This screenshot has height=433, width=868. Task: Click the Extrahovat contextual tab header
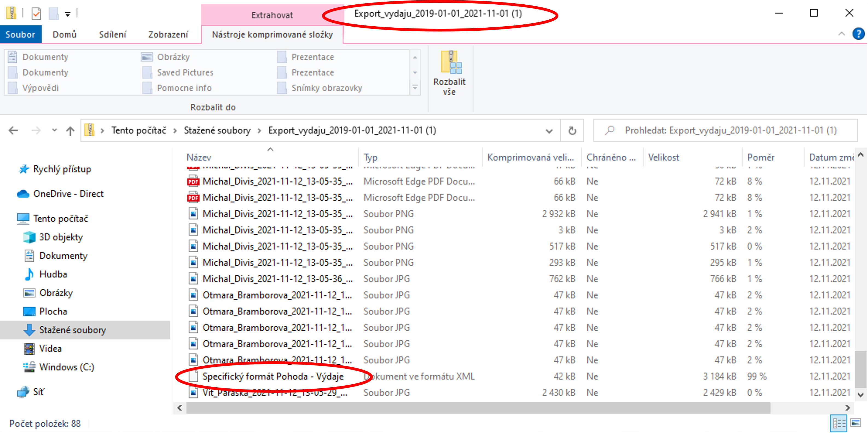(272, 15)
